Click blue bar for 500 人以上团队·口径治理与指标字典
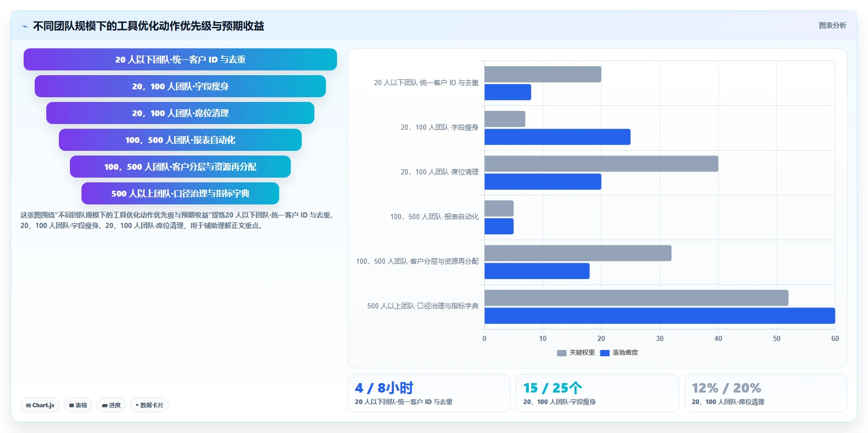The width and height of the screenshot is (868, 433). [660, 315]
